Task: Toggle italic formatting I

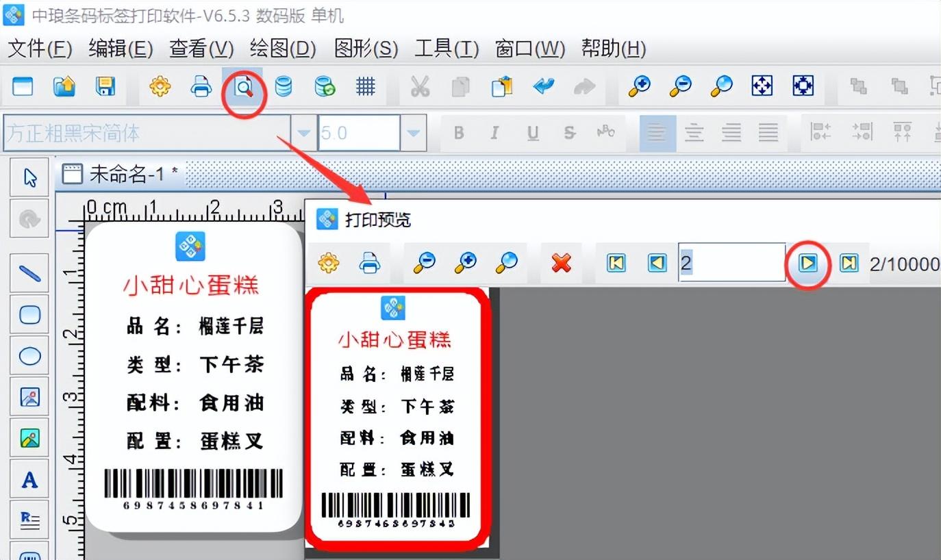Action: [x=494, y=133]
